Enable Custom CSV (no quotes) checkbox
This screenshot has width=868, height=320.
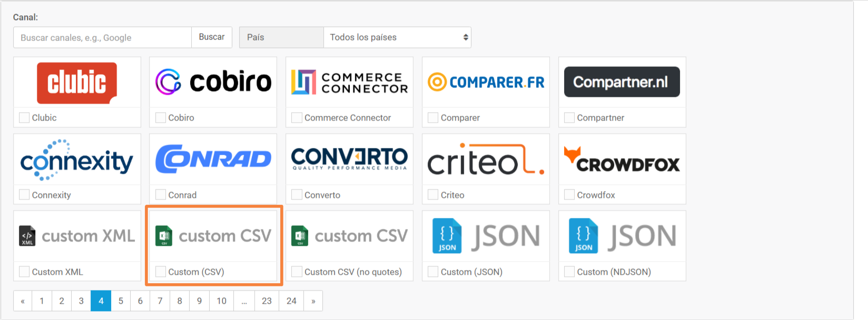(297, 272)
